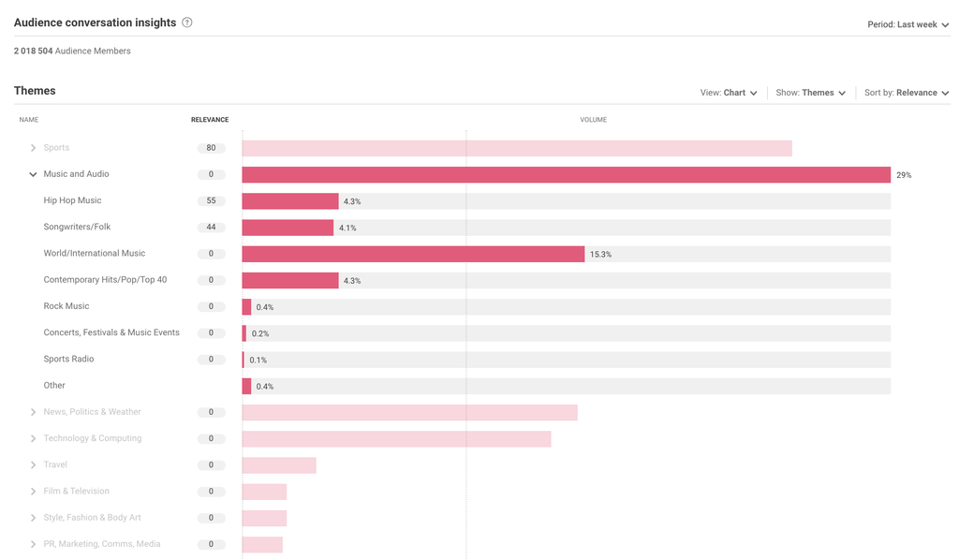
Task: Expand PR, Marketing, Comms, Media row
Action: (33, 544)
